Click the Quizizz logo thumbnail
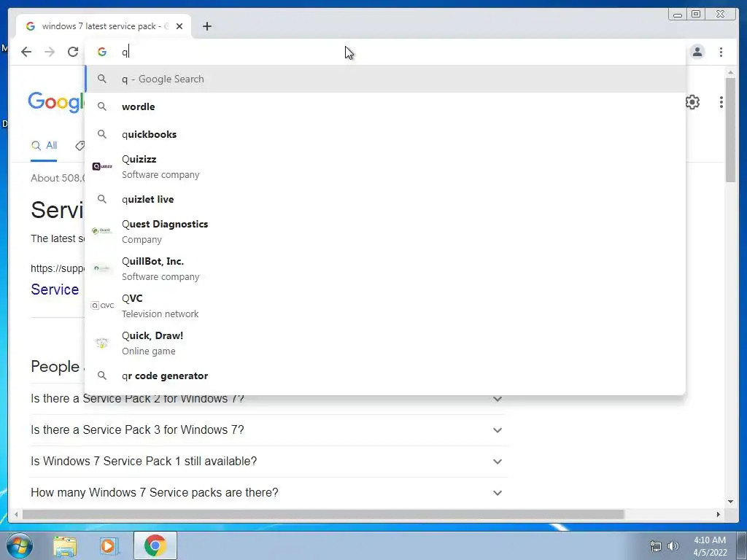747x560 pixels. coord(102,166)
